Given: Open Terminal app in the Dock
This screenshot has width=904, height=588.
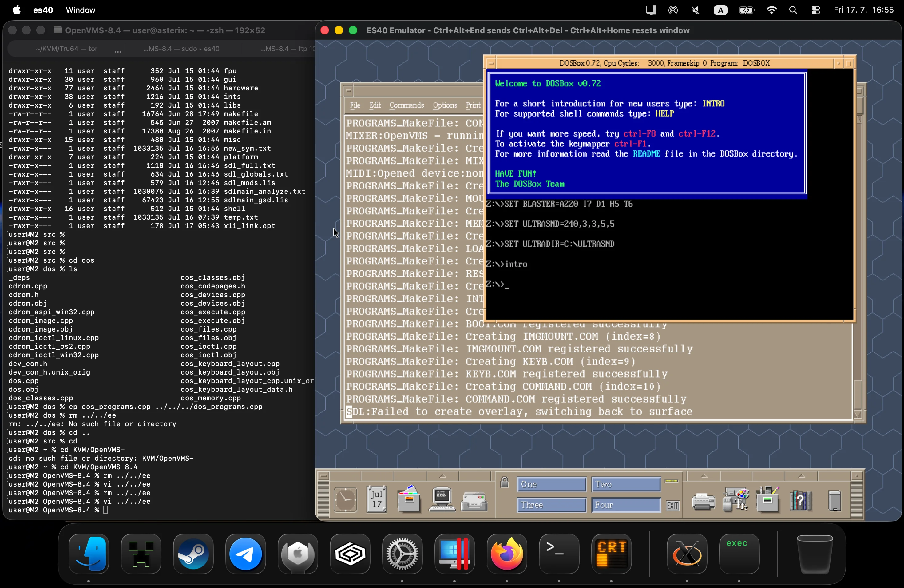Looking at the screenshot, I should (559, 554).
